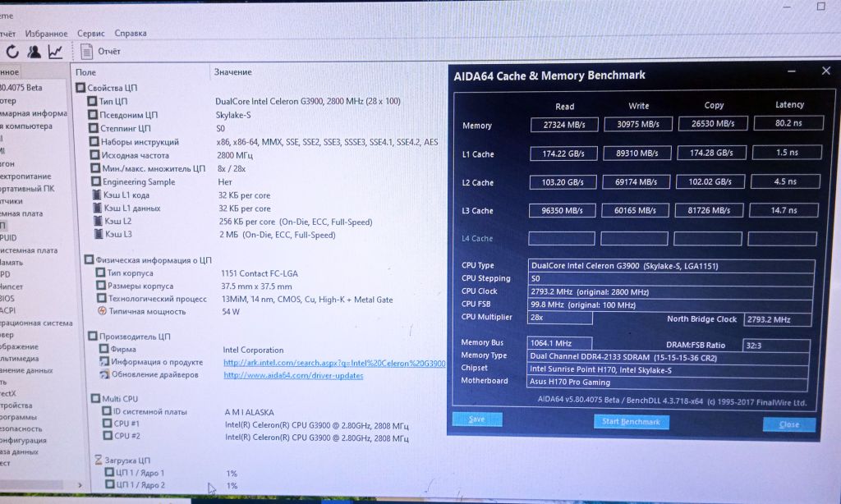Click icon beside Псевдоним ЦП row
Viewport: 841px width, 504px height.
pyautogui.click(x=93, y=114)
